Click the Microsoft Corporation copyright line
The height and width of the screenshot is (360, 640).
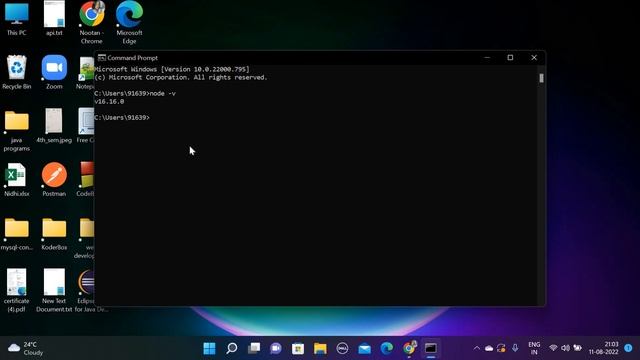[x=181, y=78]
